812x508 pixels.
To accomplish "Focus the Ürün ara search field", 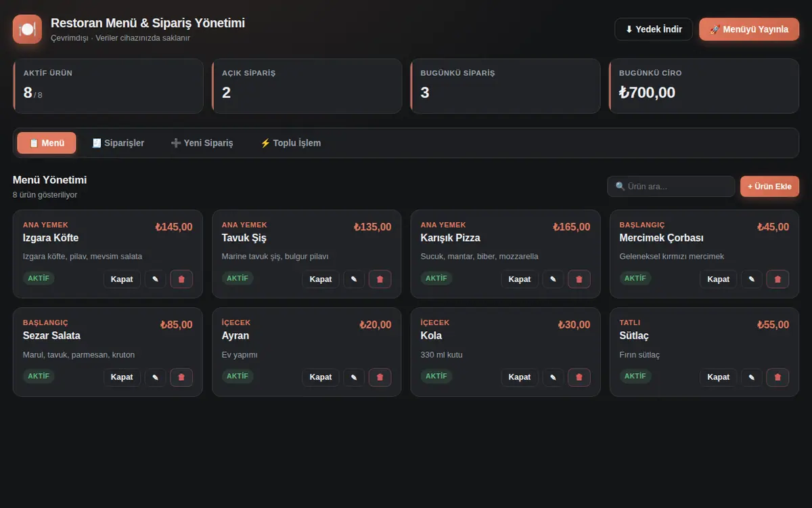I will coord(671,186).
